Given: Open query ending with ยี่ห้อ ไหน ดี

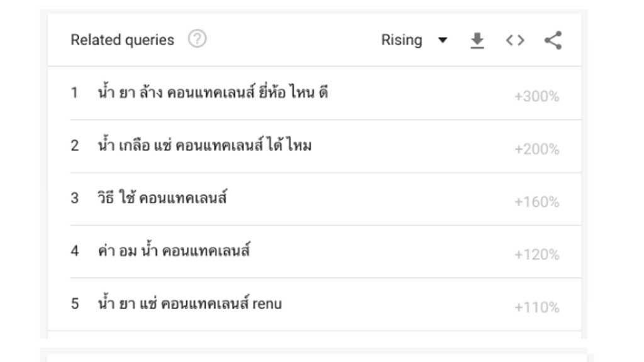Looking at the screenshot, I should click(x=213, y=93).
